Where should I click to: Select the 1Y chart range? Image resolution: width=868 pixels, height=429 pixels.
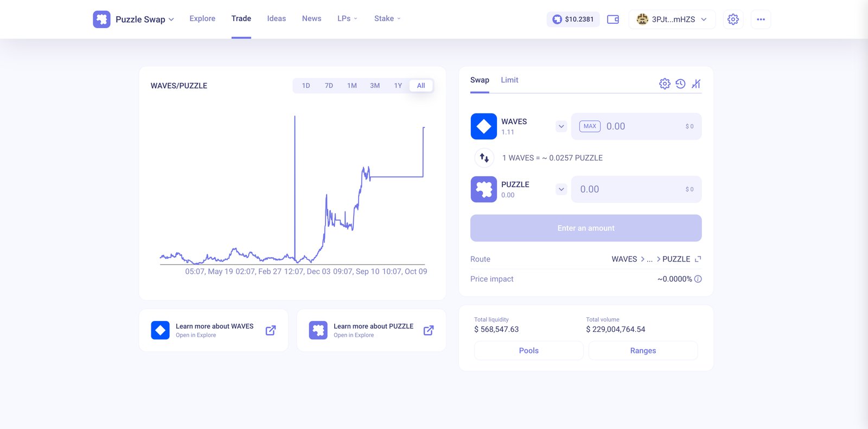[398, 86]
